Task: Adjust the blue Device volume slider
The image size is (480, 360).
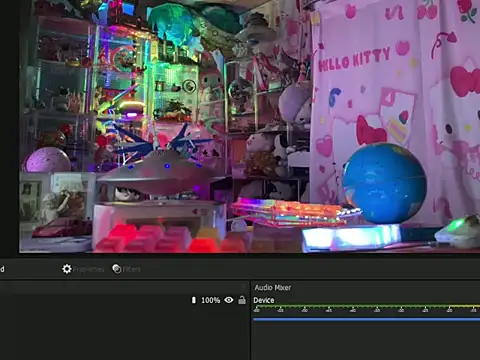Action: click(x=366, y=319)
